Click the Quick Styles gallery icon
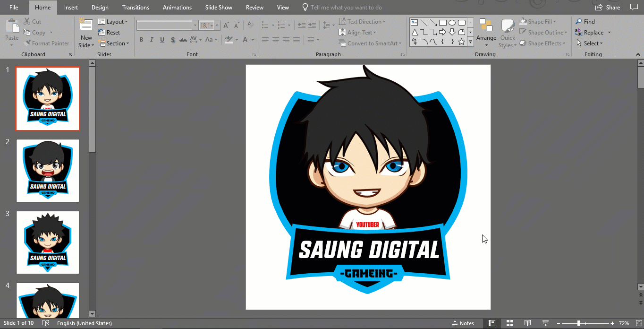The height and width of the screenshot is (329, 644). (508, 32)
